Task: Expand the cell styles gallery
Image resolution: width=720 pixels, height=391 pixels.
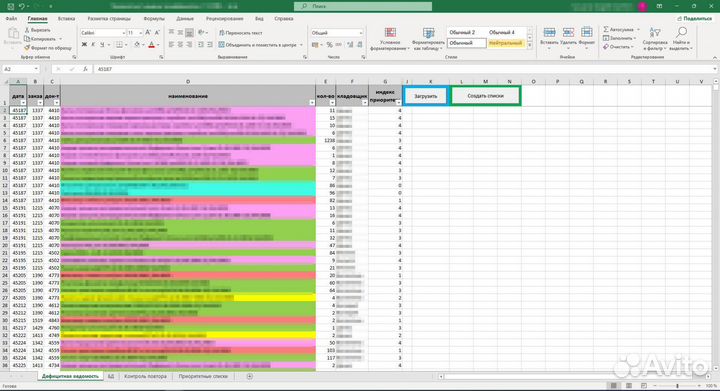Action: click(x=529, y=46)
